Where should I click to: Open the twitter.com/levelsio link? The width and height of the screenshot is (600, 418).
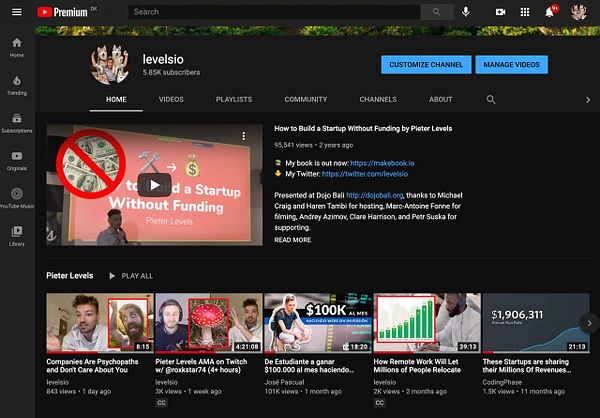click(365, 174)
